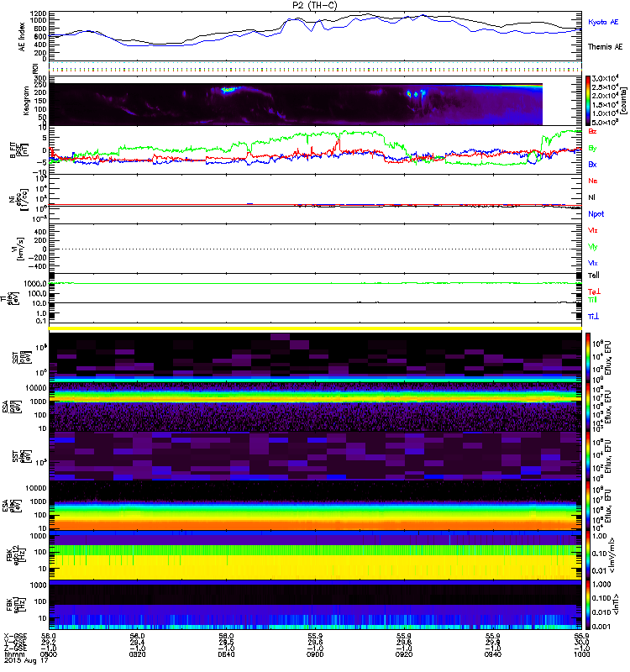Click the yellow horizontal bar above spectrograms

click(315, 328)
